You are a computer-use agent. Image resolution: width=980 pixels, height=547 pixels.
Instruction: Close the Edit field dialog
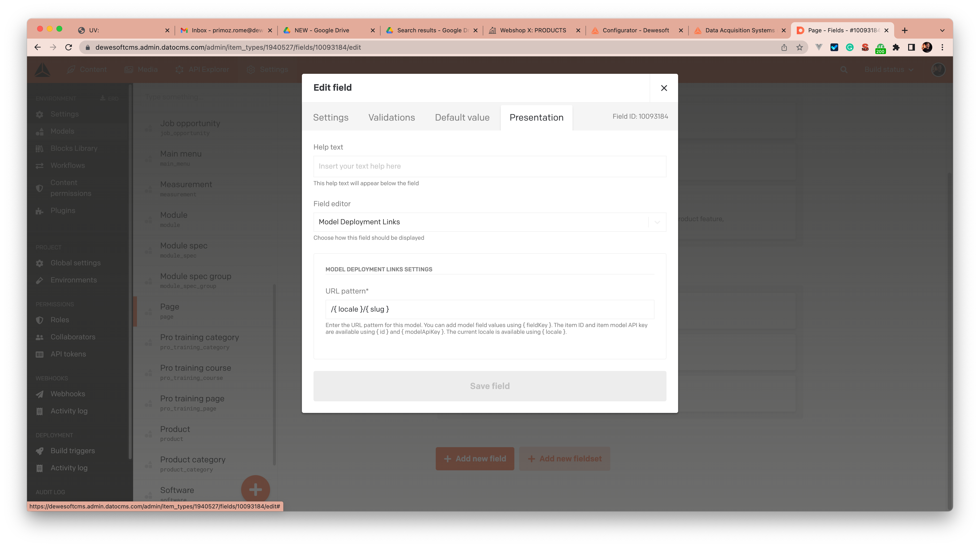664,88
